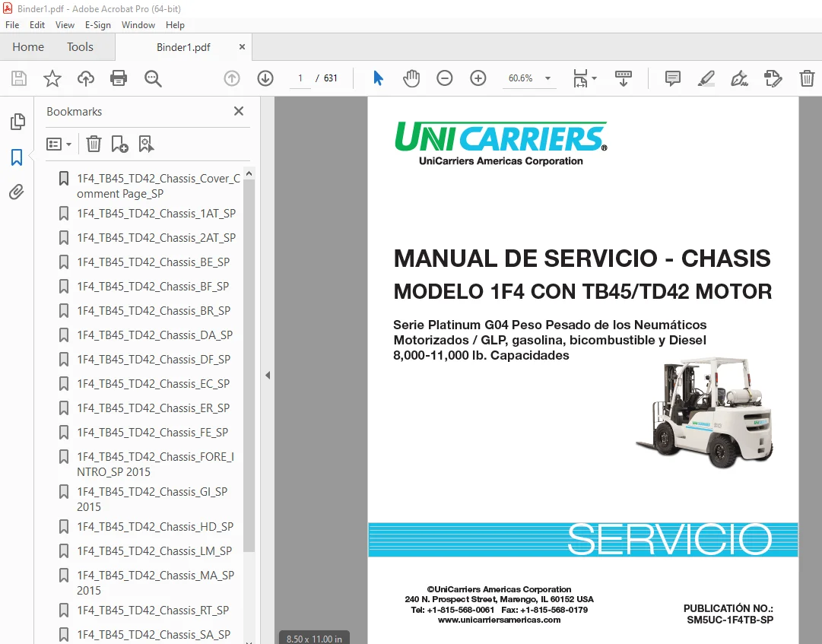
Task: Open bookmark 1F4_TB45_TD42_Chassis_BR_SP
Action: coord(154,311)
